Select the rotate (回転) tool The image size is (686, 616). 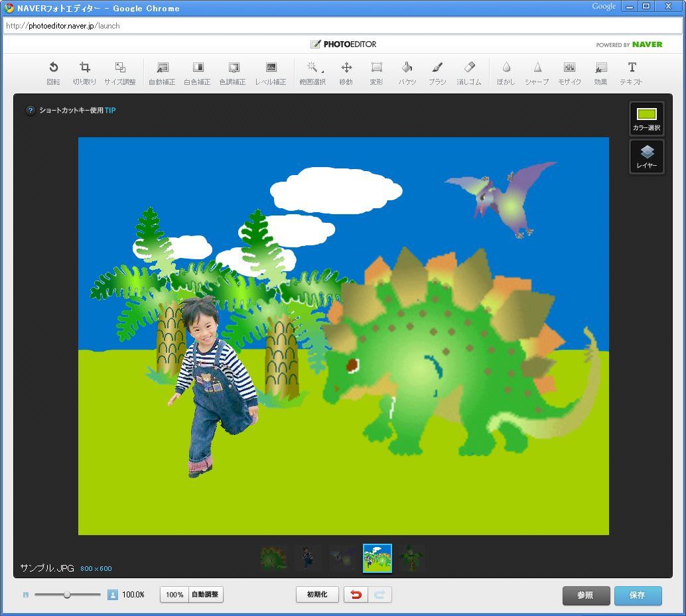(x=53, y=73)
